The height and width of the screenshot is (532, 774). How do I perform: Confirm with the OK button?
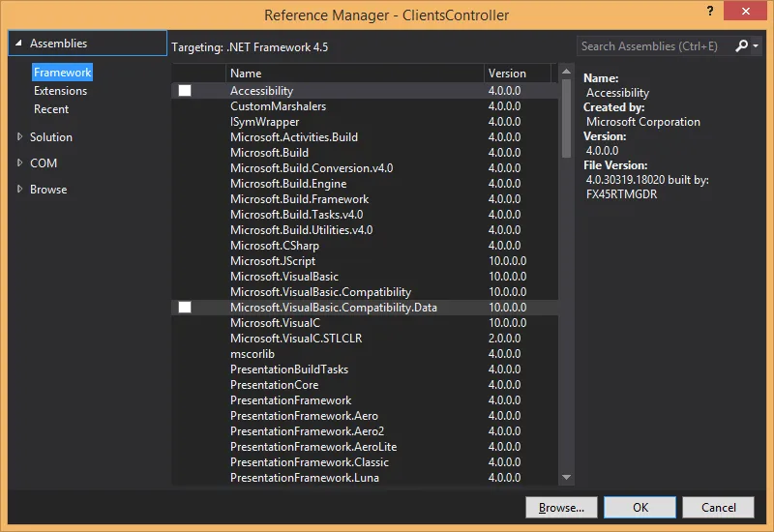click(640, 507)
